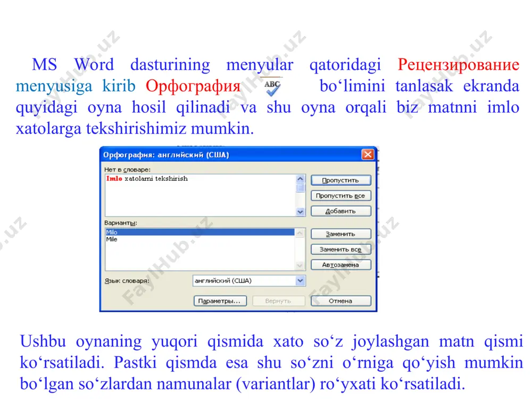This screenshot has height=399, width=532.
Task: Close the Орфография dialog with the X
Action: click(x=368, y=155)
